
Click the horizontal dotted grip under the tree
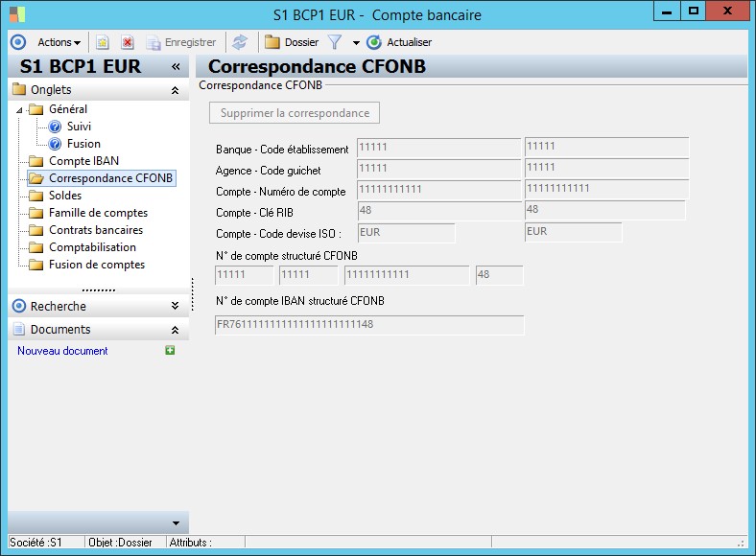[x=99, y=290]
